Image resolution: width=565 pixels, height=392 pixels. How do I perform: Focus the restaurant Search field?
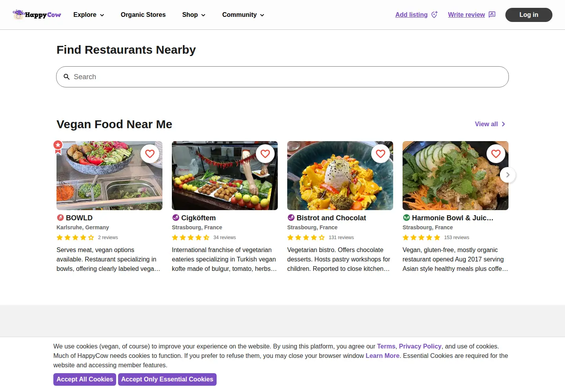point(282,77)
